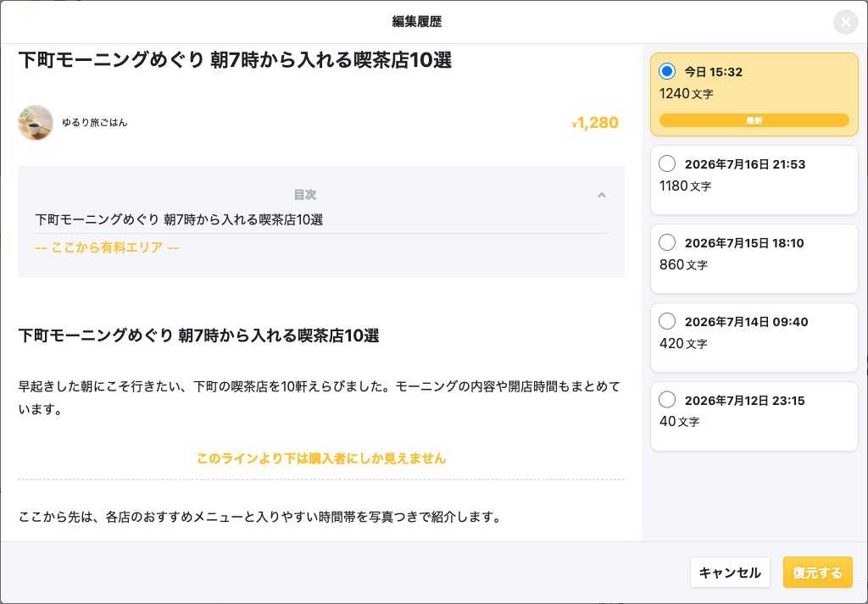Click the ¥1,280 price label

[x=594, y=122]
